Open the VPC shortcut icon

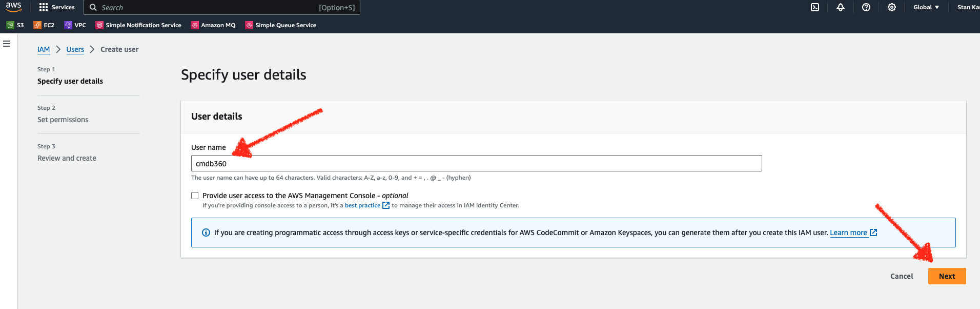[x=68, y=25]
